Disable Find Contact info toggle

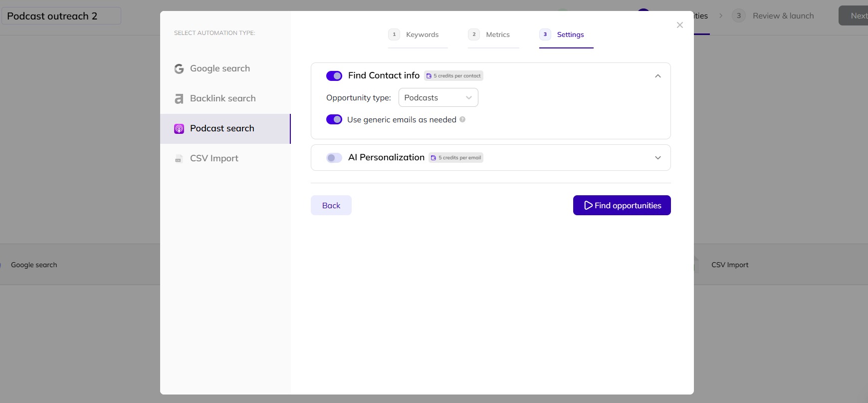(x=334, y=76)
